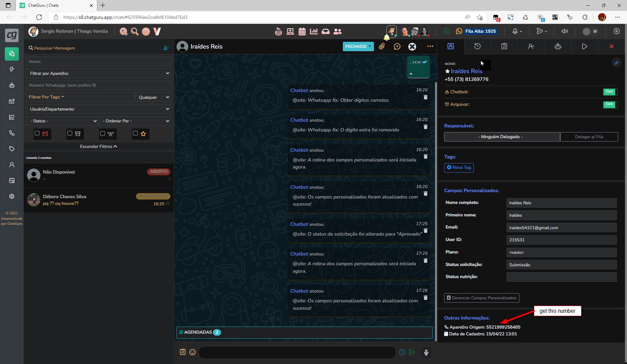This screenshot has width=627, height=364.
Task: Open the phone devices sidebar section
Action: [x=12, y=133]
